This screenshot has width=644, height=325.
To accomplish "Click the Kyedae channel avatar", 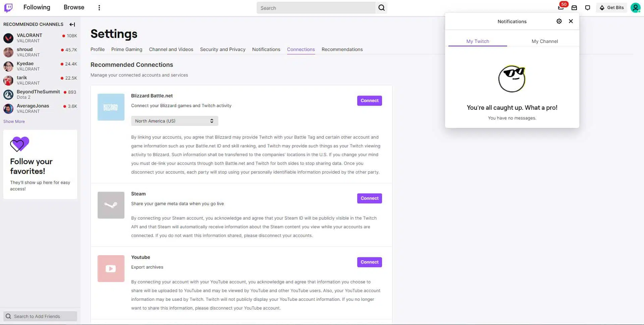I will (8, 66).
